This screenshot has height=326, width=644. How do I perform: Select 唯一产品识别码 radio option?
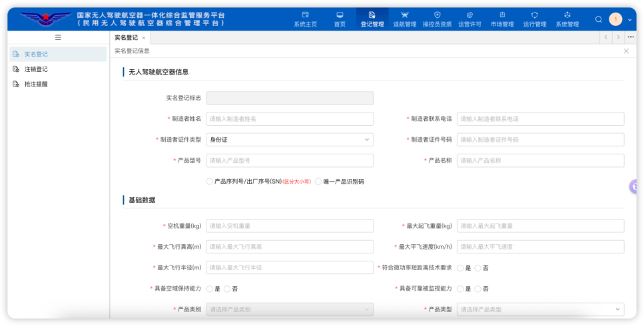coord(319,182)
